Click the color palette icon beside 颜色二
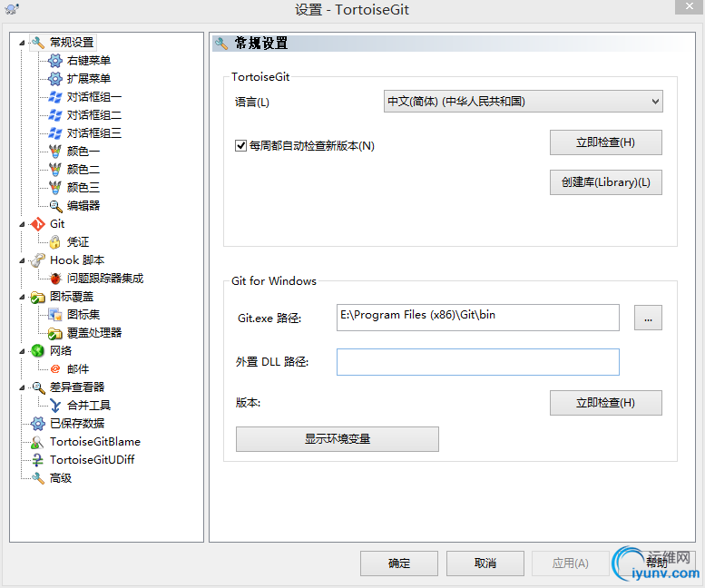The image size is (705, 588). point(54,170)
